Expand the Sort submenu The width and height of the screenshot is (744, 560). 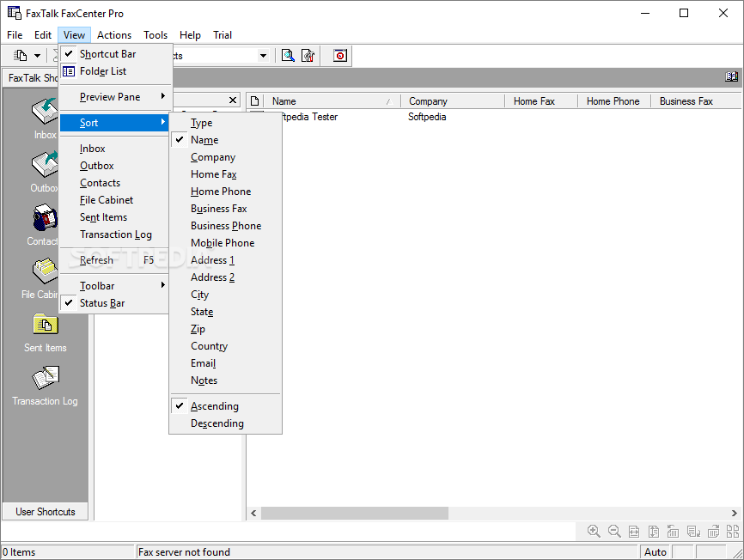tap(114, 123)
